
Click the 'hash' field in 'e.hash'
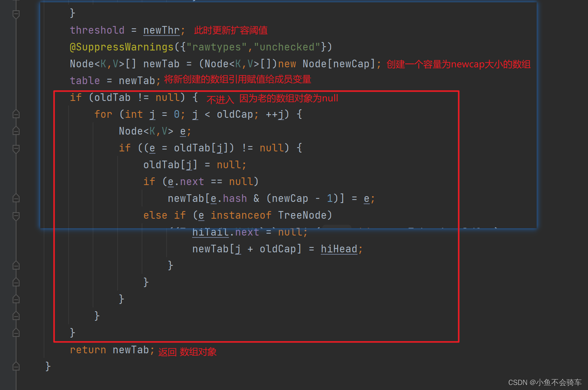click(x=235, y=198)
